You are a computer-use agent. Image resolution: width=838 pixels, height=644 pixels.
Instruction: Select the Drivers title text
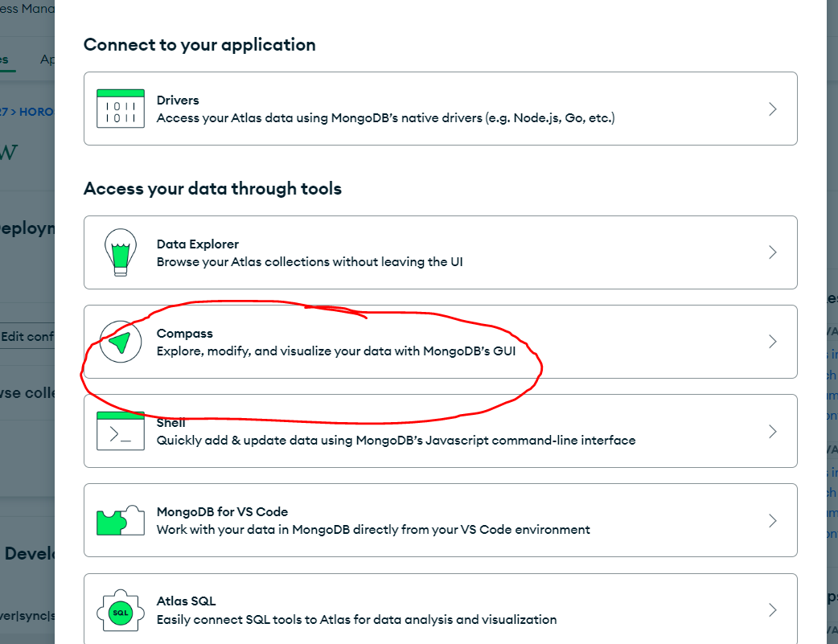(x=178, y=100)
